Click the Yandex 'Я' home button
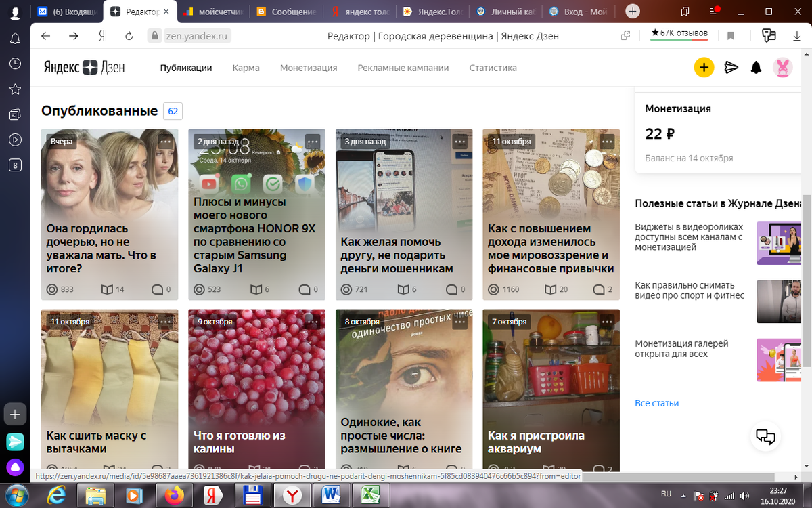The image size is (812, 508). (x=101, y=36)
